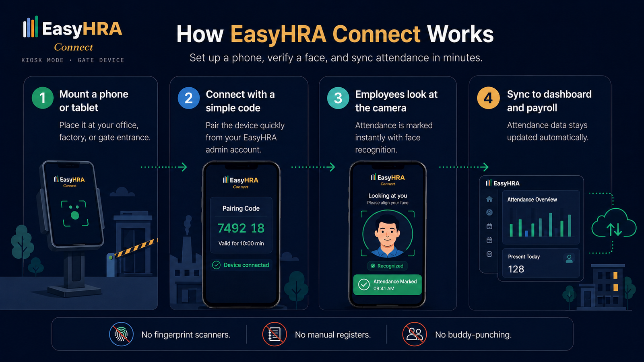The height and width of the screenshot is (362, 644).
Task: Click the calendar icon directly below profile icon
Action: (x=489, y=226)
